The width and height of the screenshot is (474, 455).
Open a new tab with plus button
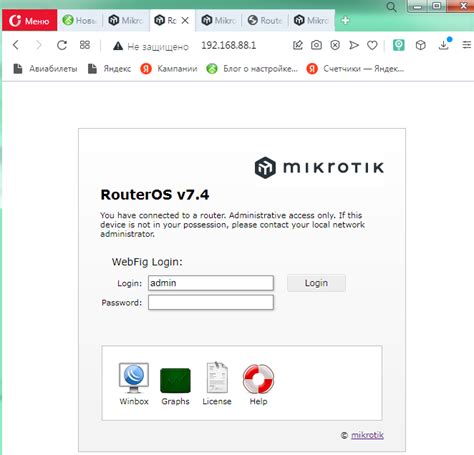click(345, 20)
